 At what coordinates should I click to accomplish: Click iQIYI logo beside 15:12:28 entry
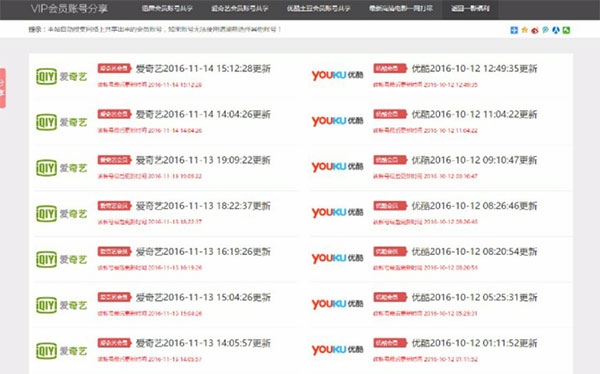tap(62, 77)
